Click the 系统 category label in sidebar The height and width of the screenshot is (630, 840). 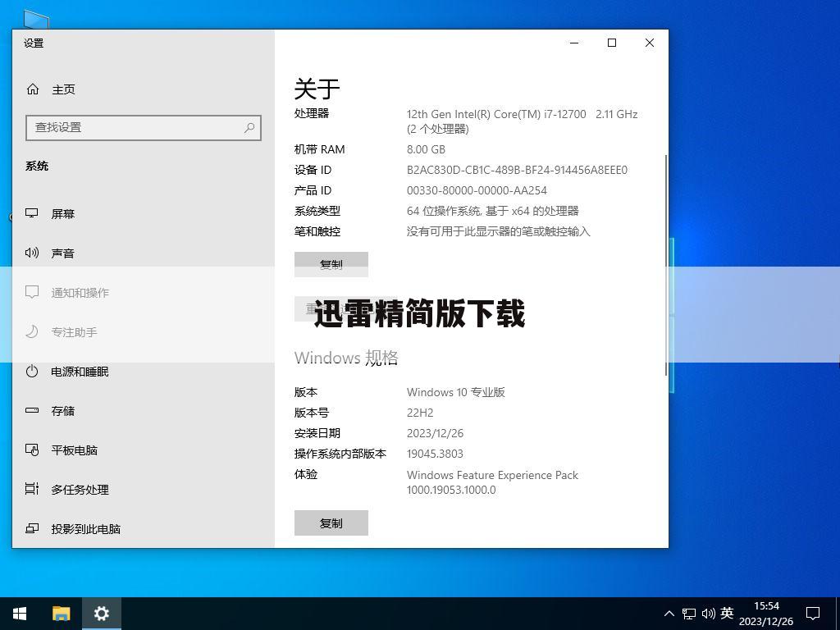click(37, 166)
